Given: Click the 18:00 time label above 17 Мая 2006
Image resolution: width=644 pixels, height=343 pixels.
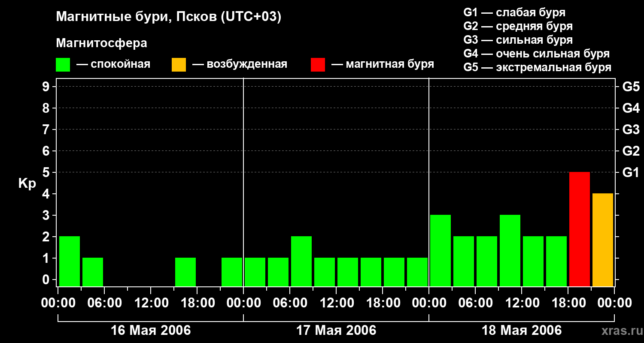Looking at the screenshot, I should pos(383,303).
